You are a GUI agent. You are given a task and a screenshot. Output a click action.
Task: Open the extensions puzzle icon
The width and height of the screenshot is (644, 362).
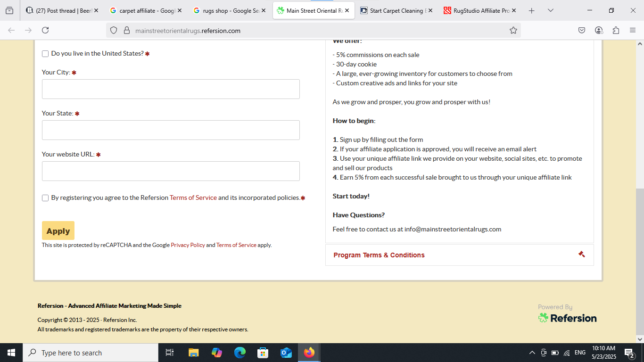tap(616, 30)
